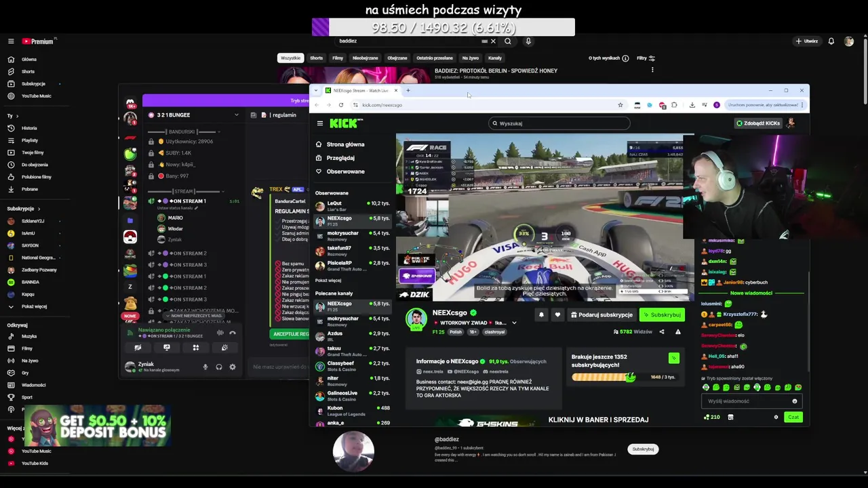Send chat with the Czat button
Screen dimensions: 868x488
[793, 418]
